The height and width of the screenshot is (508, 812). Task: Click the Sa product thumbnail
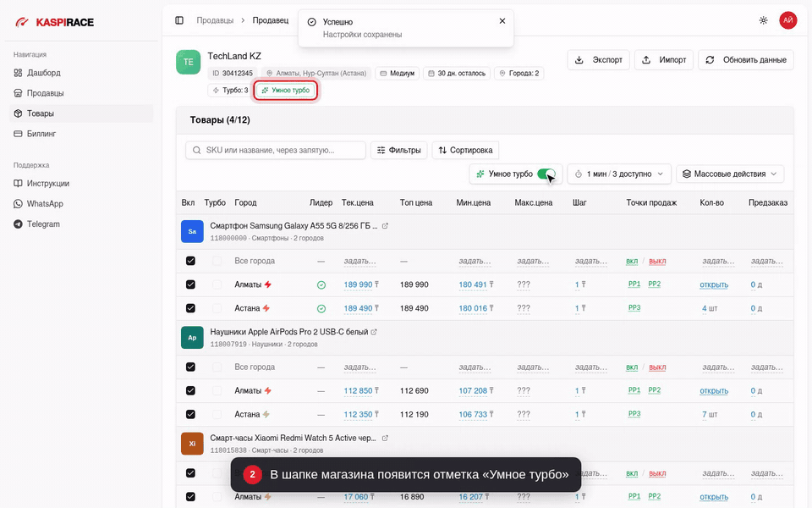[192, 232]
